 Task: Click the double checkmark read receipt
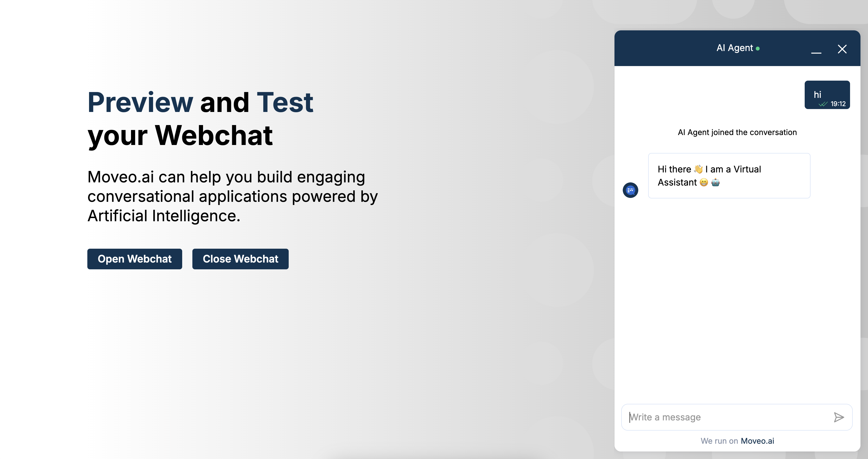click(x=823, y=104)
